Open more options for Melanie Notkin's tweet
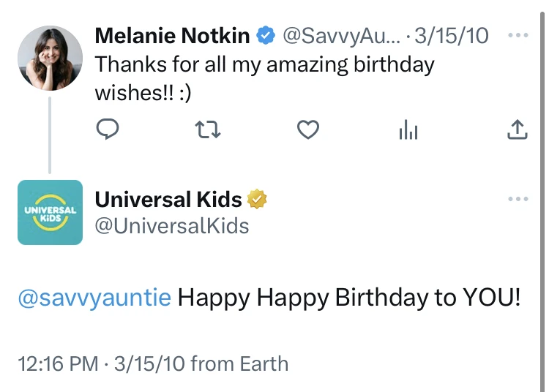The width and height of the screenshot is (549, 392). coord(518,35)
